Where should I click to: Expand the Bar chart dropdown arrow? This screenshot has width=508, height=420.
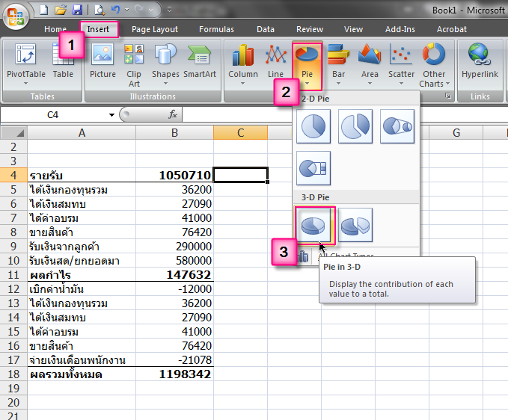(x=338, y=84)
